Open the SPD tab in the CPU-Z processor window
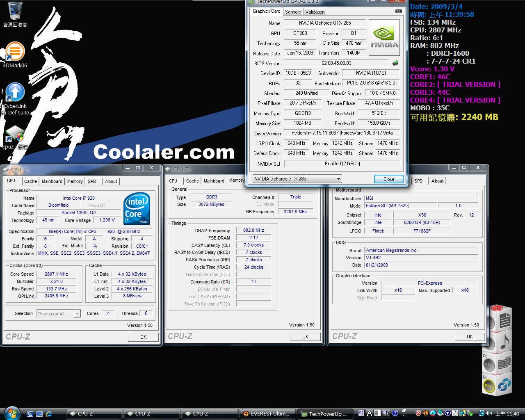This screenshot has width=525, height=420. (92, 181)
